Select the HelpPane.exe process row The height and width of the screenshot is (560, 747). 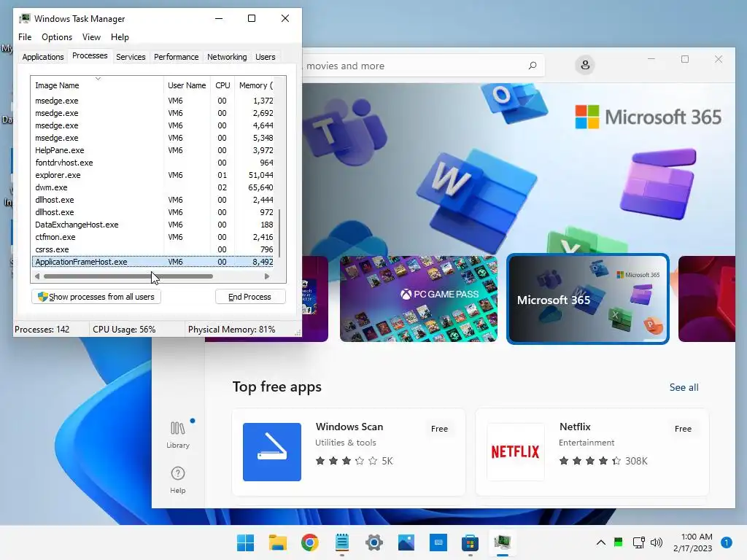(154, 150)
